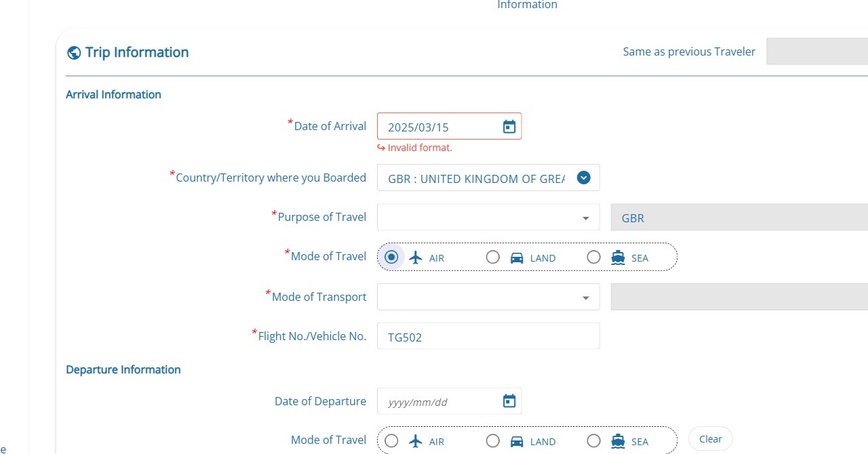The image size is (868, 454).
Task: Open the Mode of Transport dropdown
Action: pos(585,297)
